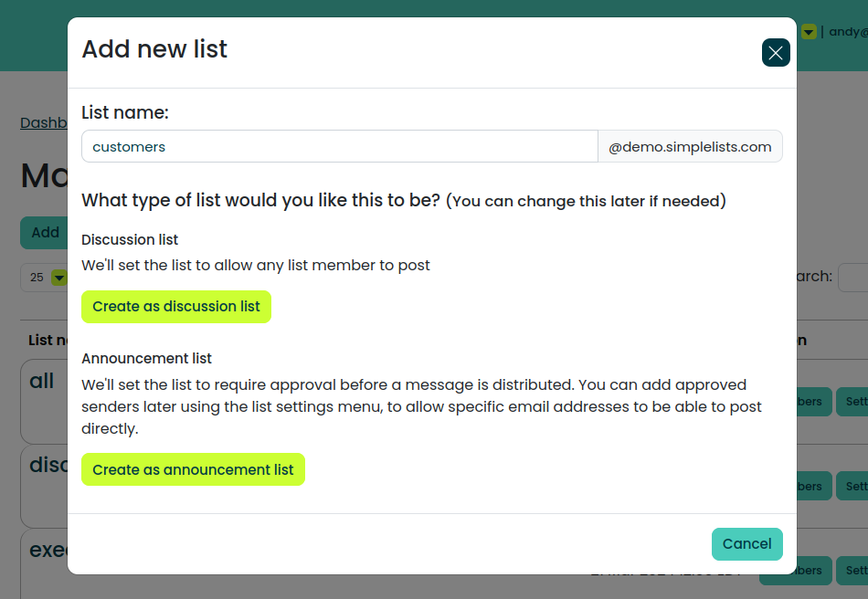Focus the Search box at the right edge
Viewport: 868px width, 599px height.
pyautogui.click(x=853, y=277)
